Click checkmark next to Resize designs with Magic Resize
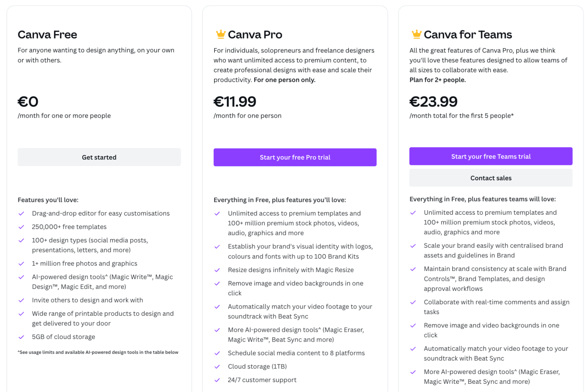Viewport: 588px width, 392px height. pyautogui.click(x=217, y=270)
